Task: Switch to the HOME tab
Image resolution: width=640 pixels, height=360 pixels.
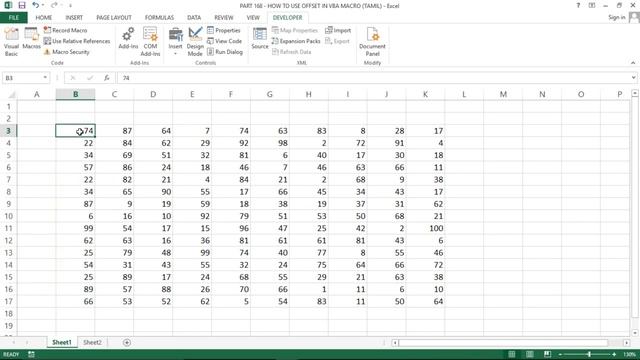Action: pyautogui.click(x=44, y=18)
